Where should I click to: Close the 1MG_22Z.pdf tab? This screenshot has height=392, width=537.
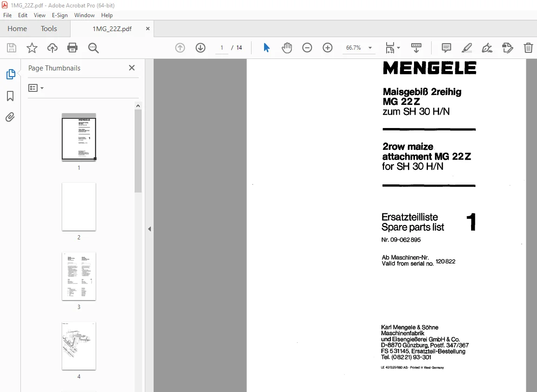148,29
